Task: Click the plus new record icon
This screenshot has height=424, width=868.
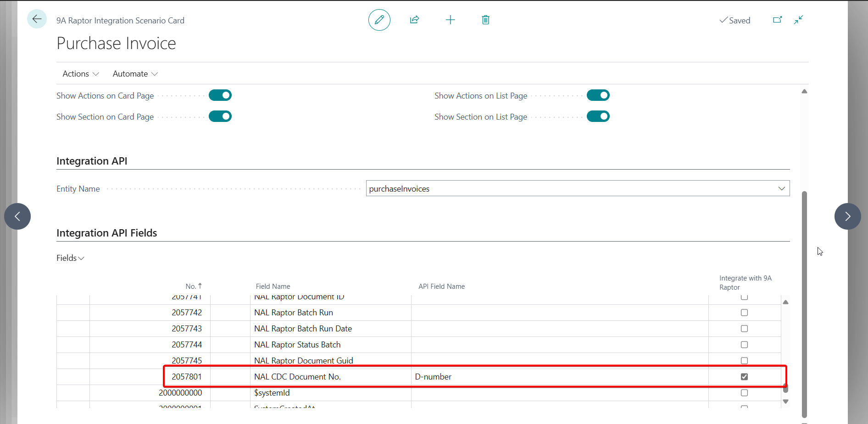Action: pos(450,20)
